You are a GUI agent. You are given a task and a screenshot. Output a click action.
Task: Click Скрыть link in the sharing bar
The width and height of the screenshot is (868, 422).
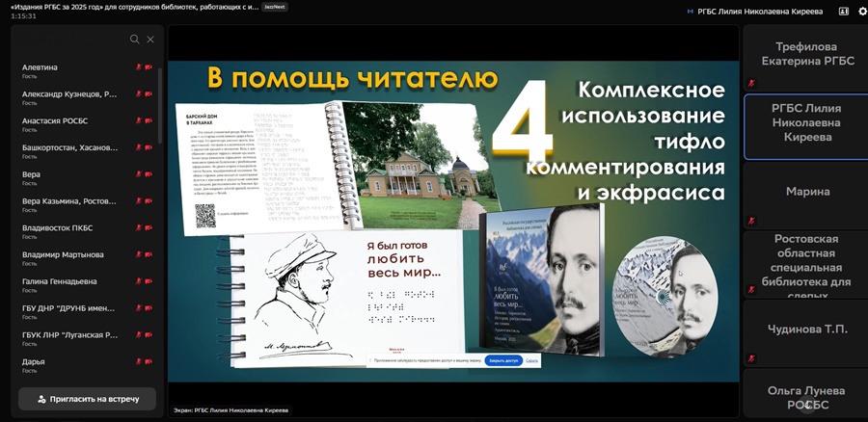coord(531,360)
